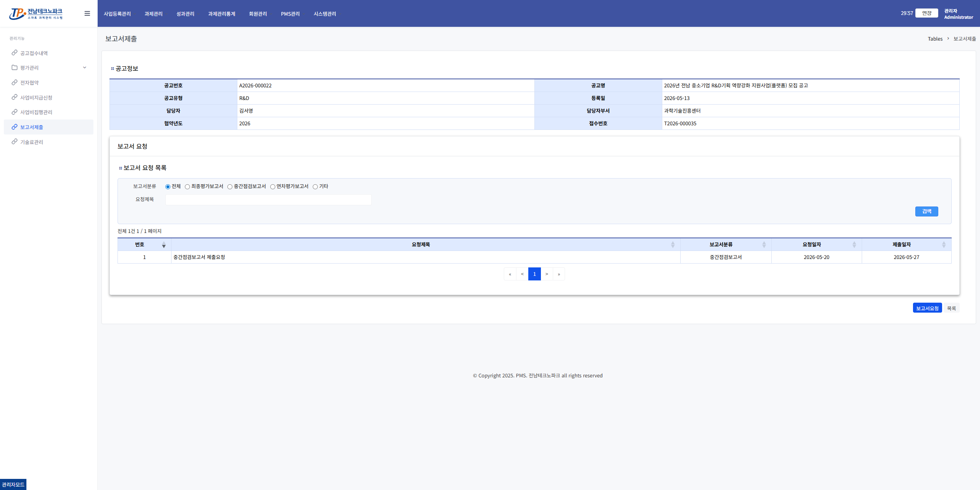Click the 연장 session extend button
Viewport: 980px width, 490px height.
[x=927, y=13]
